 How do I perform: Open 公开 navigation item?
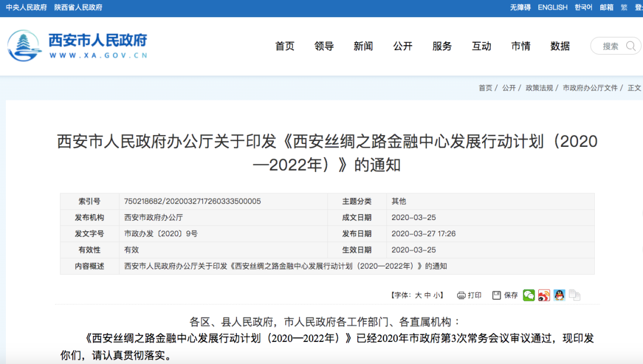[403, 46]
